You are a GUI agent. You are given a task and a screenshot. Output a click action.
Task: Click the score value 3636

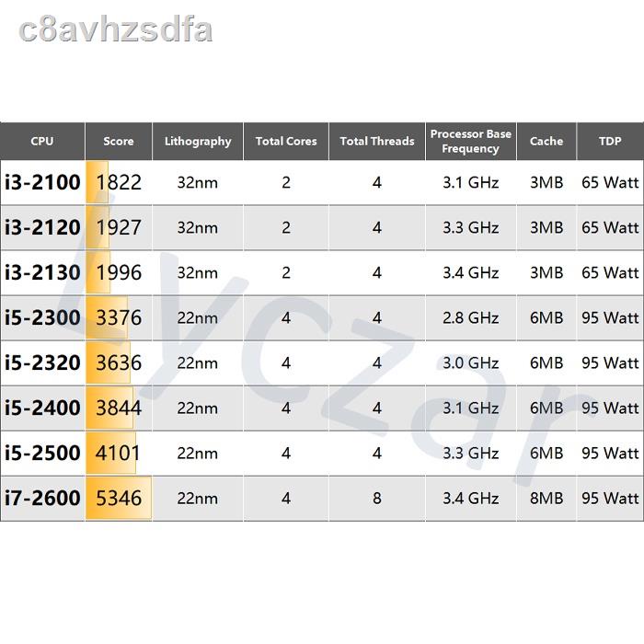119,363
